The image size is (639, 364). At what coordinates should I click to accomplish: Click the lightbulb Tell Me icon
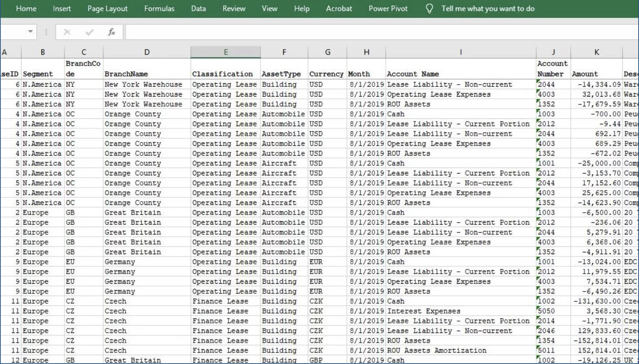[429, 9]
